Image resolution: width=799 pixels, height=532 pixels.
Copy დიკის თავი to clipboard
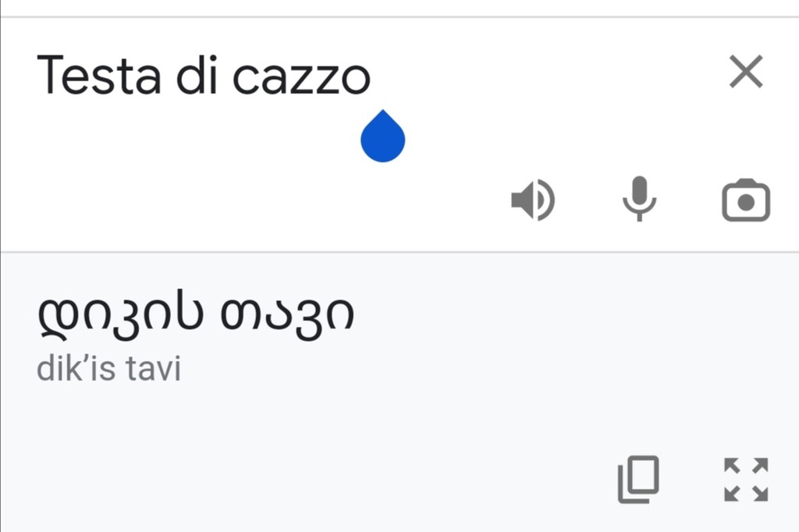(638, 481)
